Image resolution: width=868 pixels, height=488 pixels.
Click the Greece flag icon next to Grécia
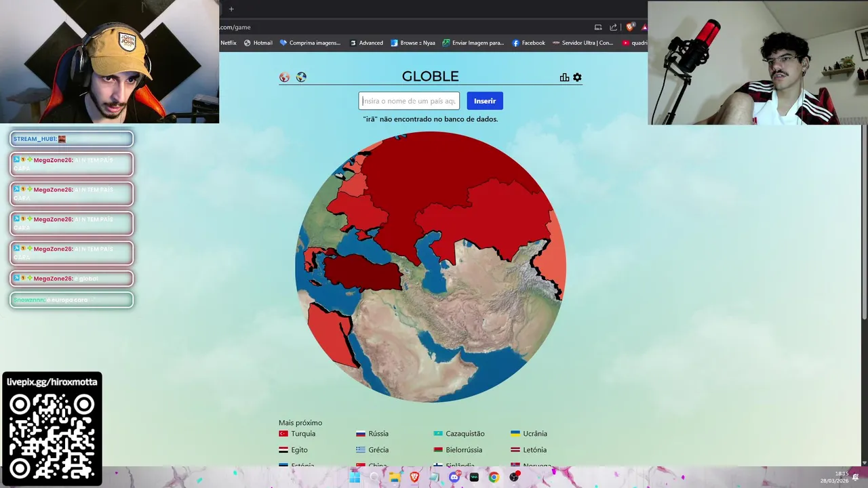pos(361,450)
